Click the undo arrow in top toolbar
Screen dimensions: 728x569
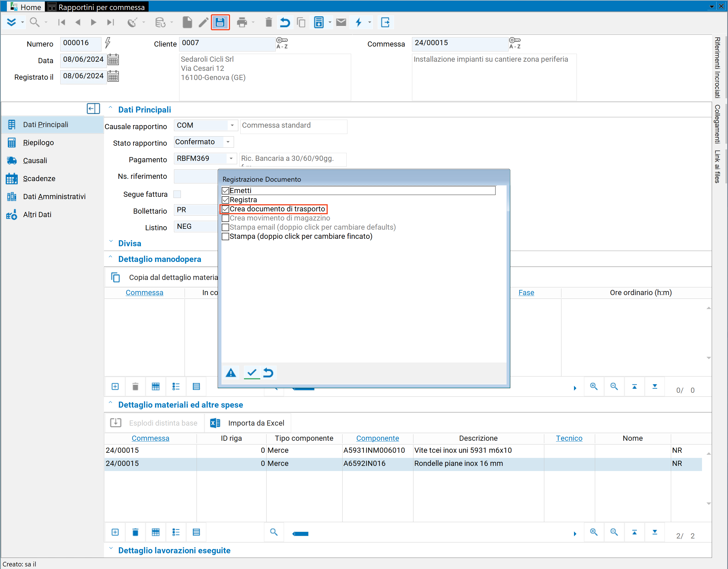pyautogui.click(x=285, y=22)
